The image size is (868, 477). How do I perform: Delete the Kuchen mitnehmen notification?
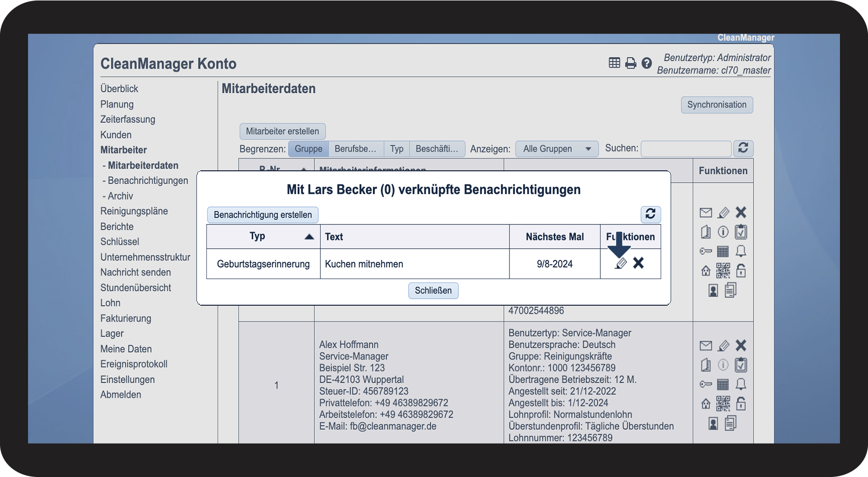point(638,263)
